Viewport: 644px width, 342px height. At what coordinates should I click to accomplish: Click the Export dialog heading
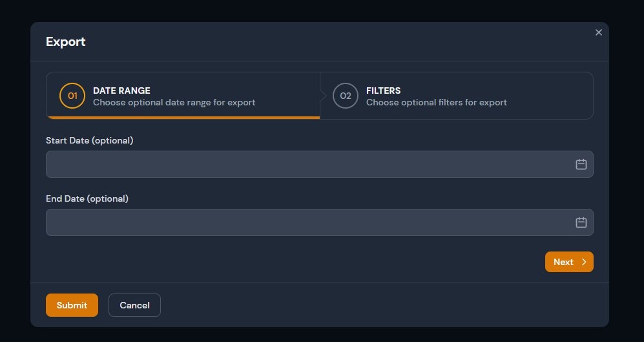pos(66,42)
